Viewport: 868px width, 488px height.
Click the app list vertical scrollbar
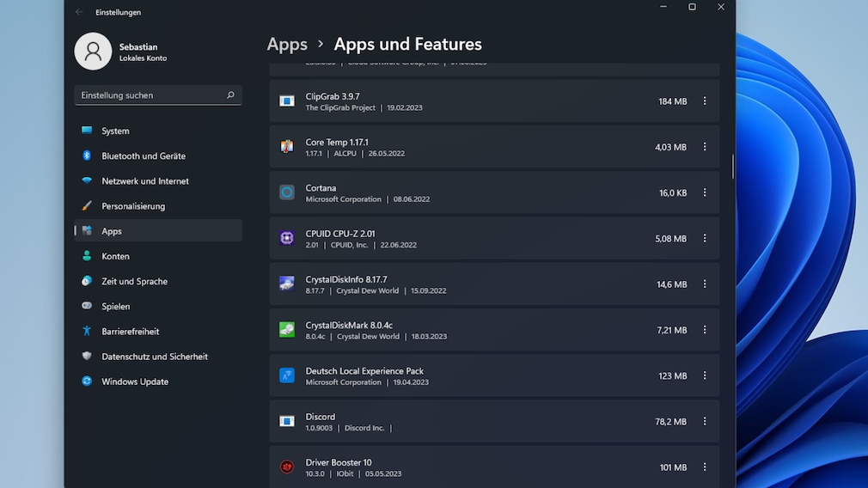click(732, 167)
